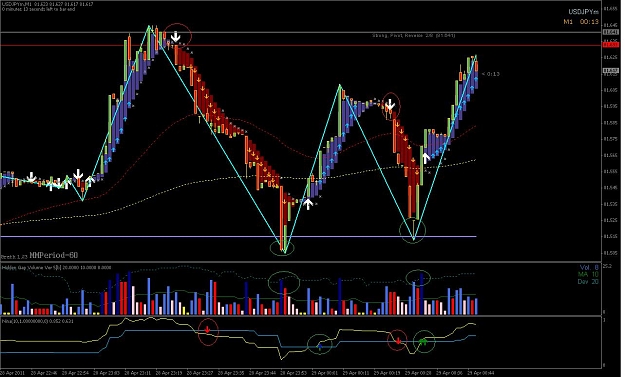This screenshot has width=625, height=377.
Task: Click the bottom price label on the main chart axis
Action: (610, 253)
